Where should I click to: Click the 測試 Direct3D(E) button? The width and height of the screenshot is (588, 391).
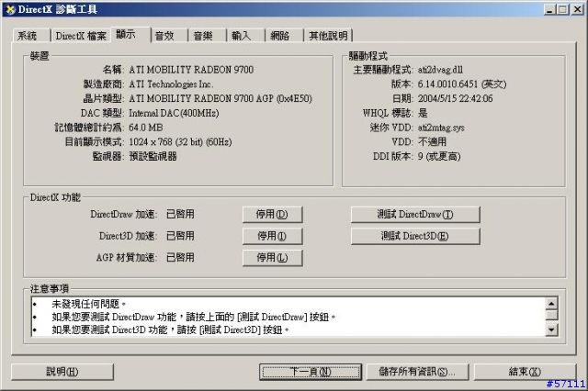click(415, 236)
